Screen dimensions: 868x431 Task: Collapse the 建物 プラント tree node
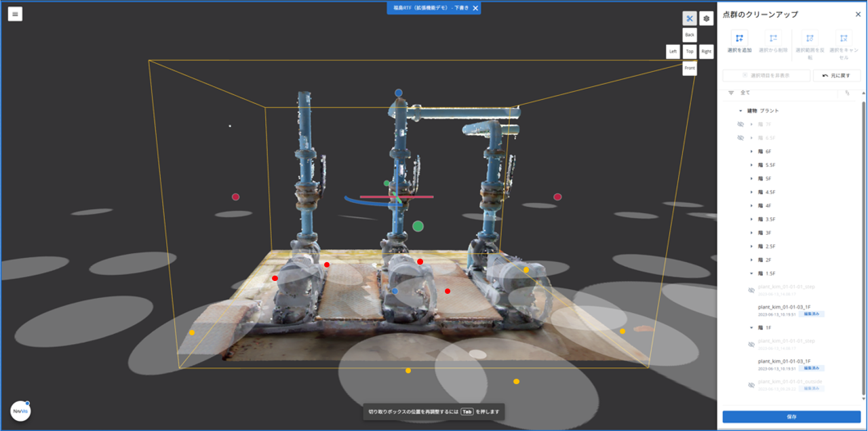pyautogui.click(x=741, y=111)
